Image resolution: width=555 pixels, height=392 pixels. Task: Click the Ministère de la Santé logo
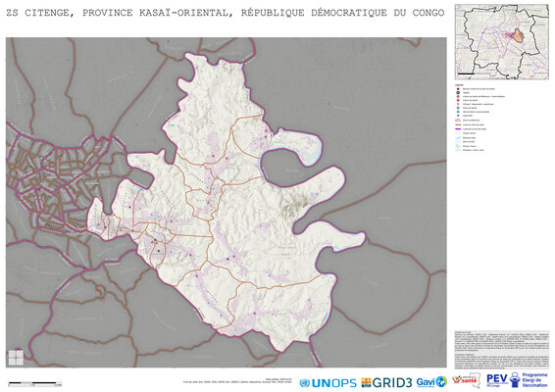(467, 381)
